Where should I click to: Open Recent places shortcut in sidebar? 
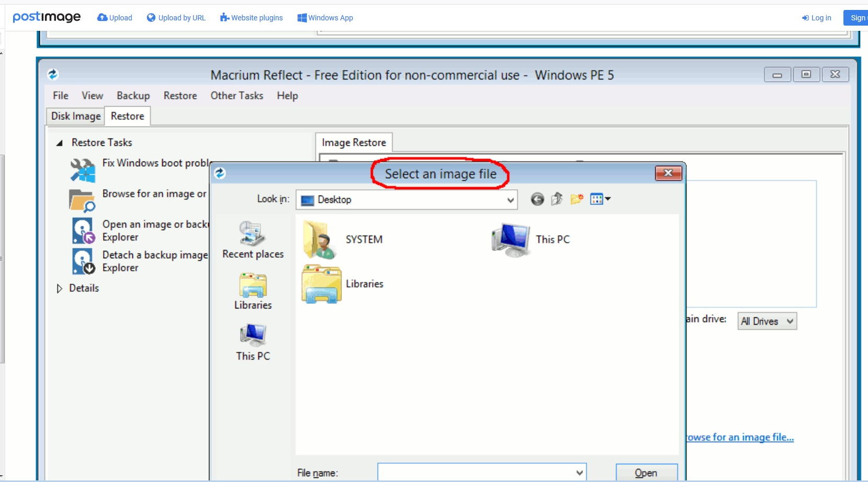click(x=253, y=240)
